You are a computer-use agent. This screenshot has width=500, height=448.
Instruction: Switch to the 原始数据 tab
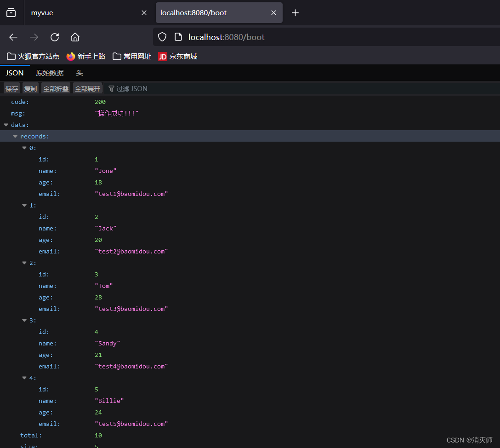(x=50, y=73)
